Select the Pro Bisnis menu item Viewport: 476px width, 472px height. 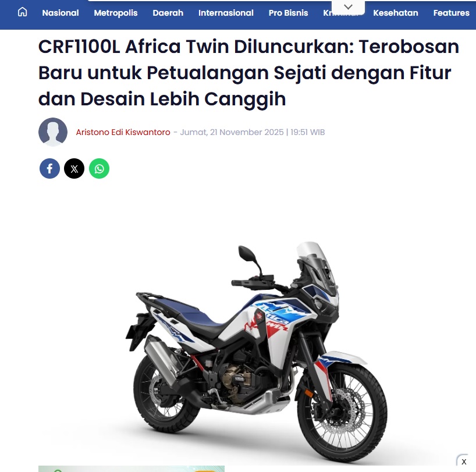[289, 13]
